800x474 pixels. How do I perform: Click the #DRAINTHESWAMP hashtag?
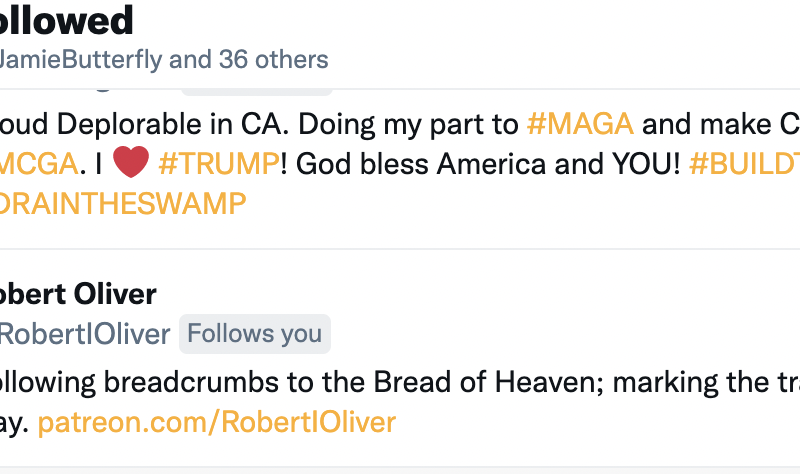(x=122, y=203)
